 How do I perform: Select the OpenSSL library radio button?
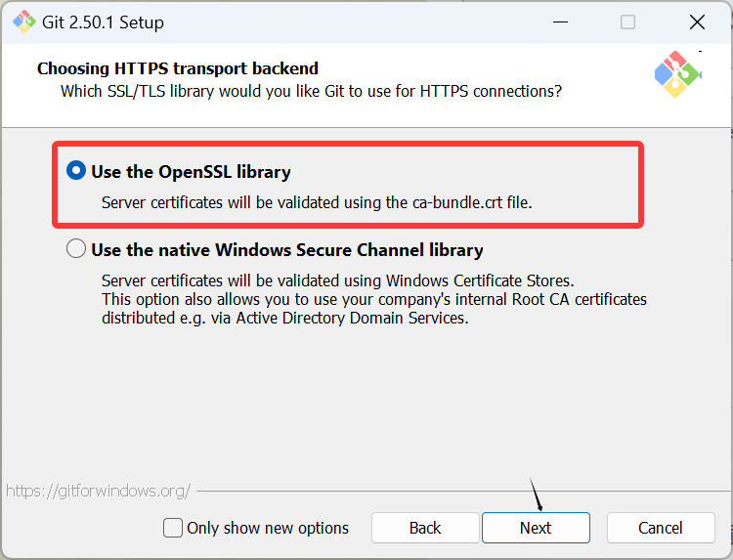[x=76, y=171]
